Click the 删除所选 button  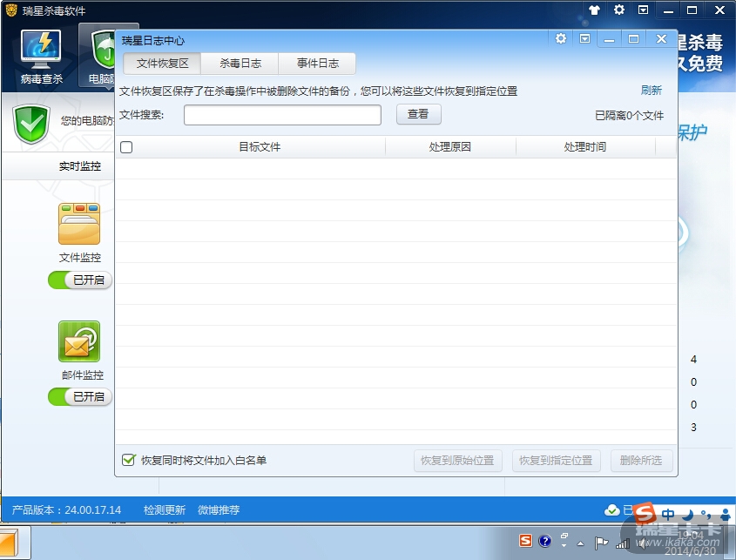pos(641,461)
